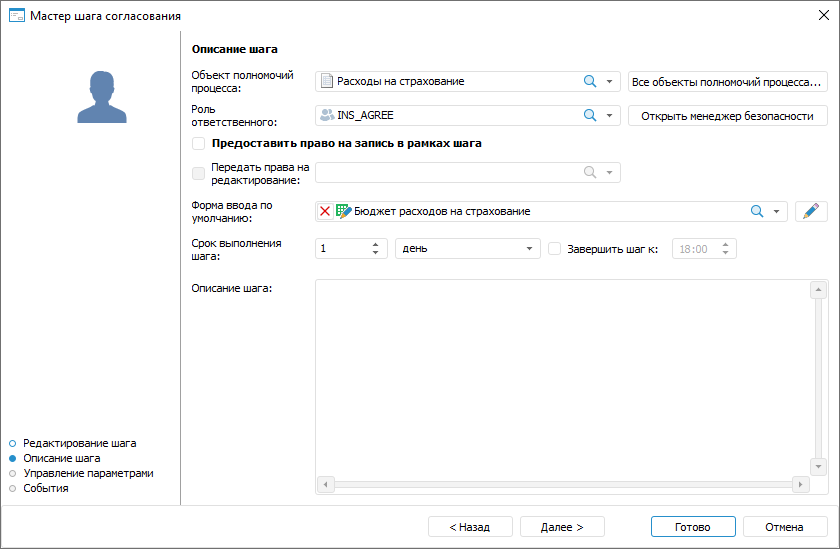Click the pencil edit form button
The image size is (840, 549).
point(811,211)
